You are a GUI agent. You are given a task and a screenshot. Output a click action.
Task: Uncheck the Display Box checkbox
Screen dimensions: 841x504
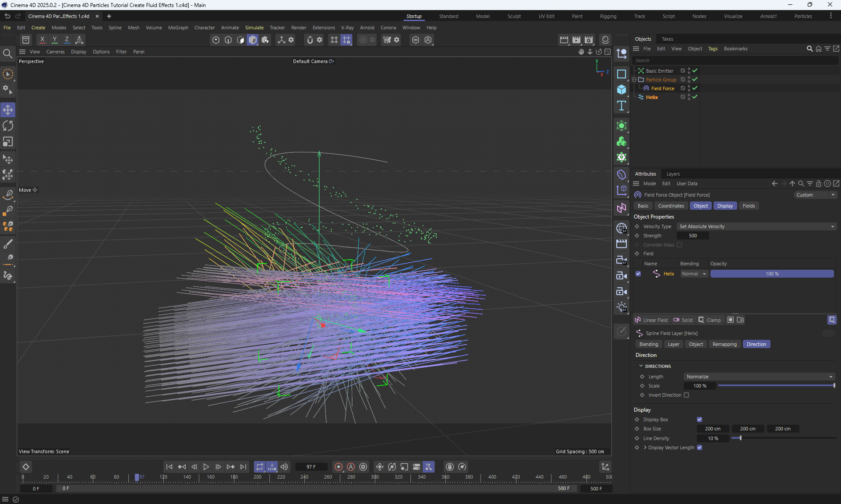pos(700,419)
